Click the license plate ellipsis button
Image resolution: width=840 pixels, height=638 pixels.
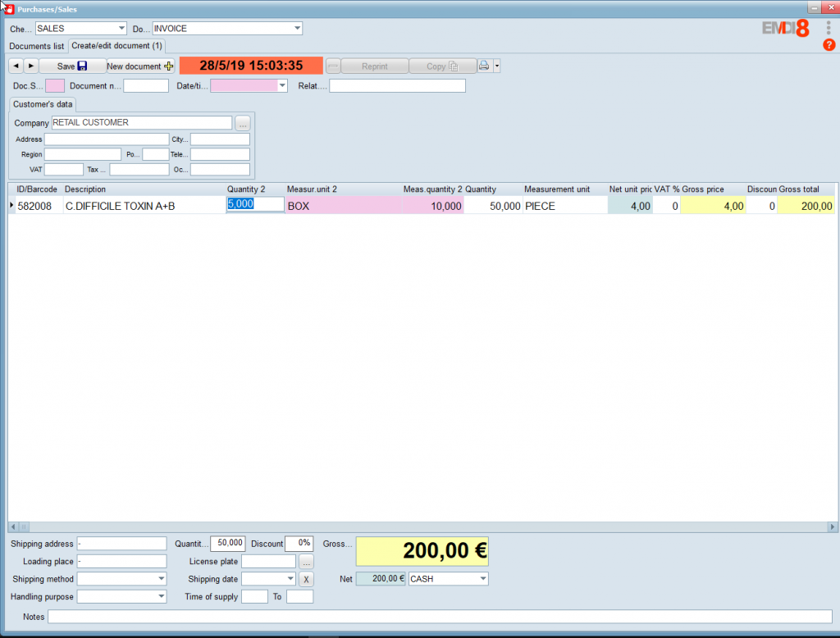[x=306, y=562]
